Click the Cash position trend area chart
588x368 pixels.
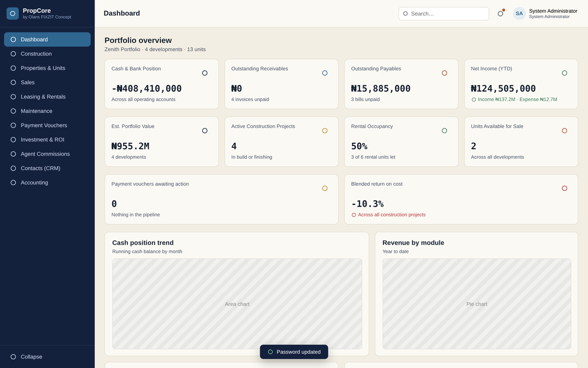pos(237,304)
